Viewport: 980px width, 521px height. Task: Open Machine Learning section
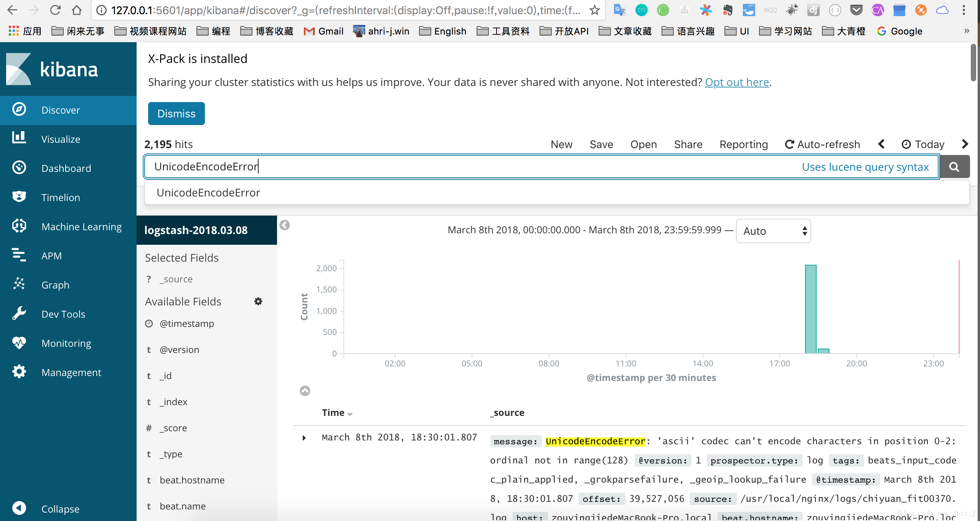click(68, 227)
